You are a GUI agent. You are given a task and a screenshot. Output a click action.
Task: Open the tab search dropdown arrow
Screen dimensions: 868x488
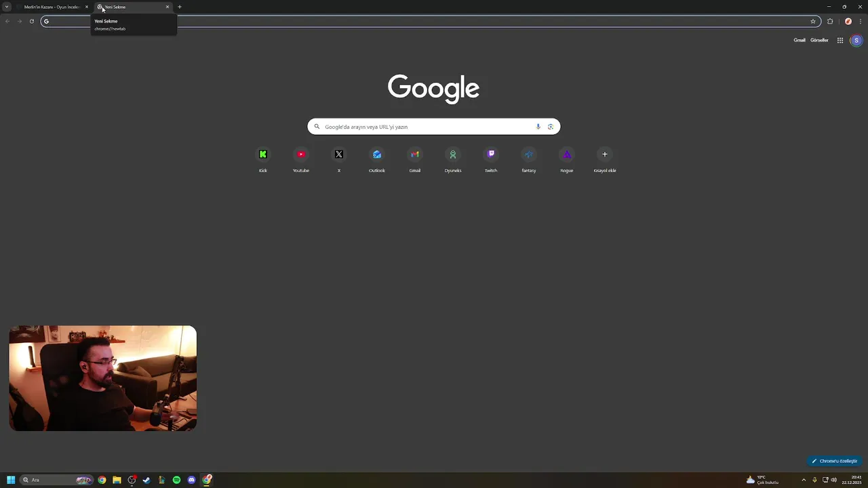(x=7, y=7)
